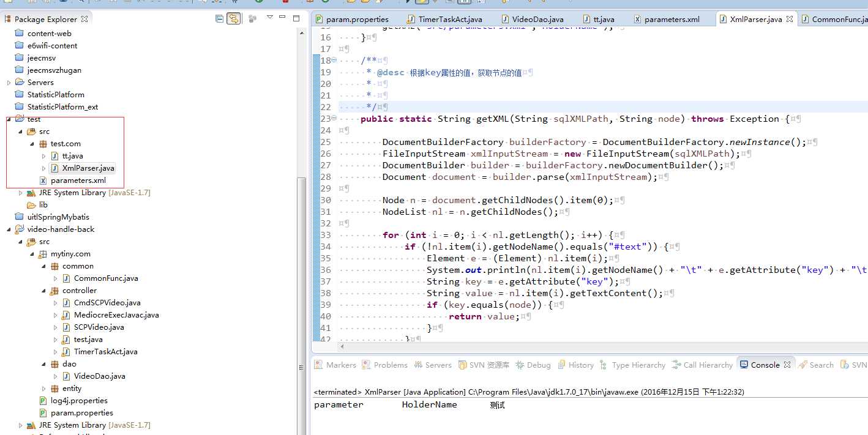Switch to parameters.xml editor tab
Image resolution: width=868 pixels, height=435 pixels.
666,19
